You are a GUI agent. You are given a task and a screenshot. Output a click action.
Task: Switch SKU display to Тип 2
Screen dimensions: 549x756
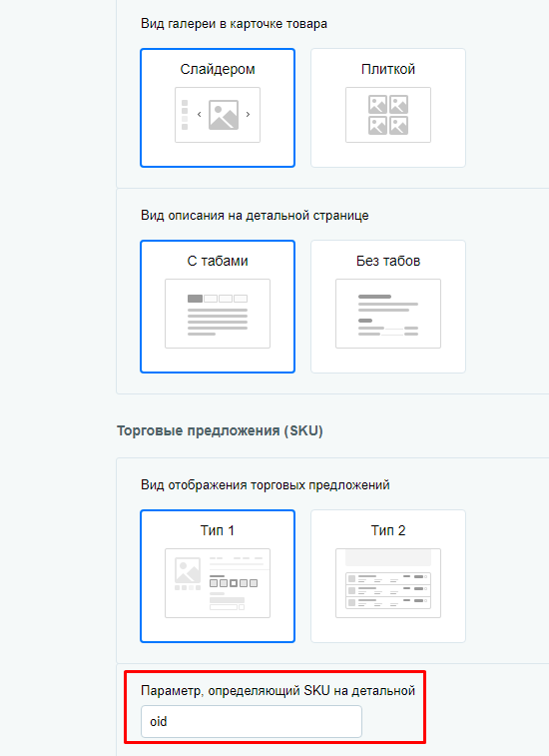tap(388, 576)
